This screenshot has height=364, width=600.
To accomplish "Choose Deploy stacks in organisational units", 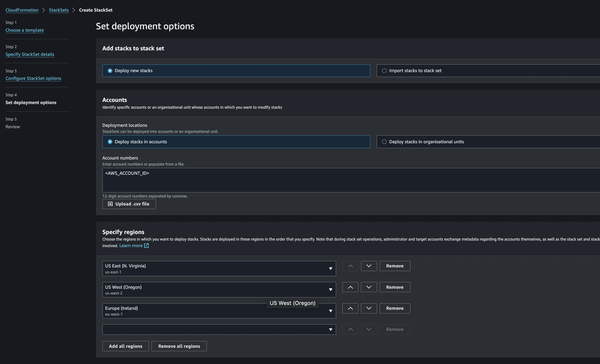I will click(488, 142).
